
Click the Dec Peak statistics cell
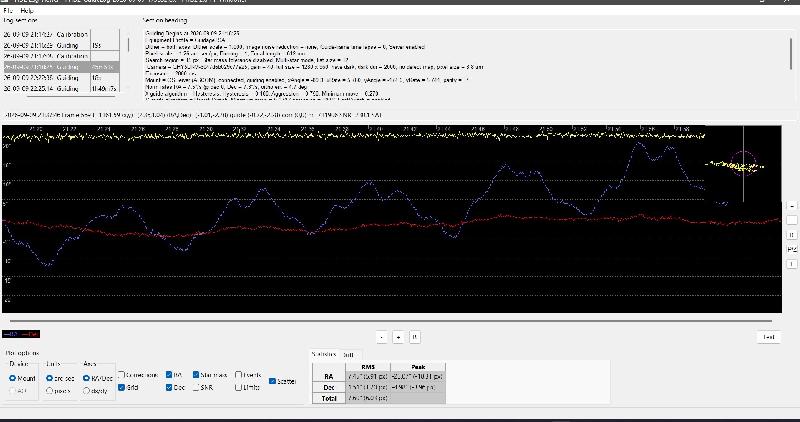tap(418, 387)
